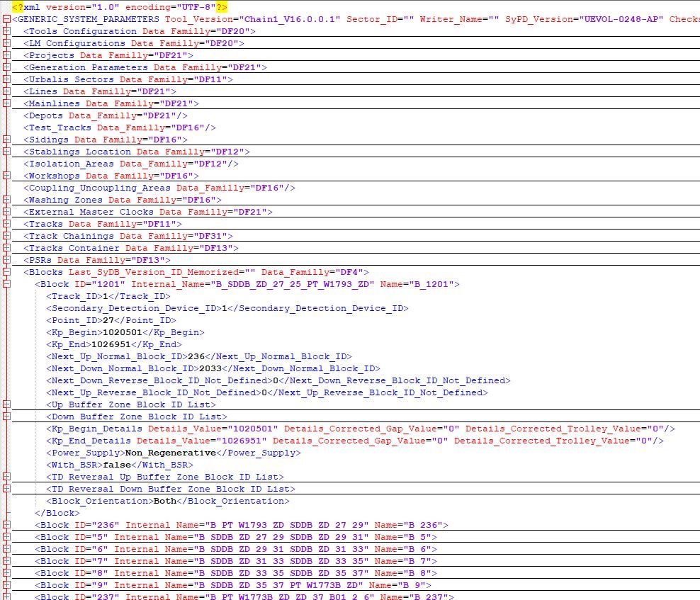
Task: Click Kp_End value 1026951 element
Action: point(114,345)
